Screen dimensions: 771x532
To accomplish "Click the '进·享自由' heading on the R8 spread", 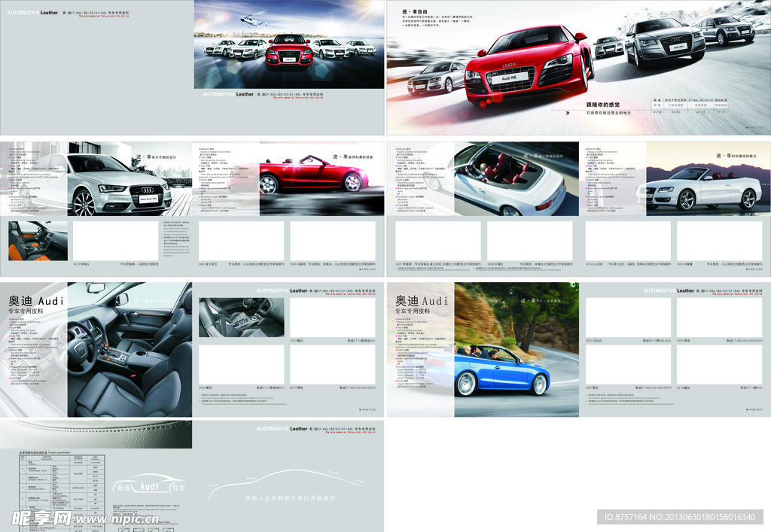I will [x=415, y=11].
